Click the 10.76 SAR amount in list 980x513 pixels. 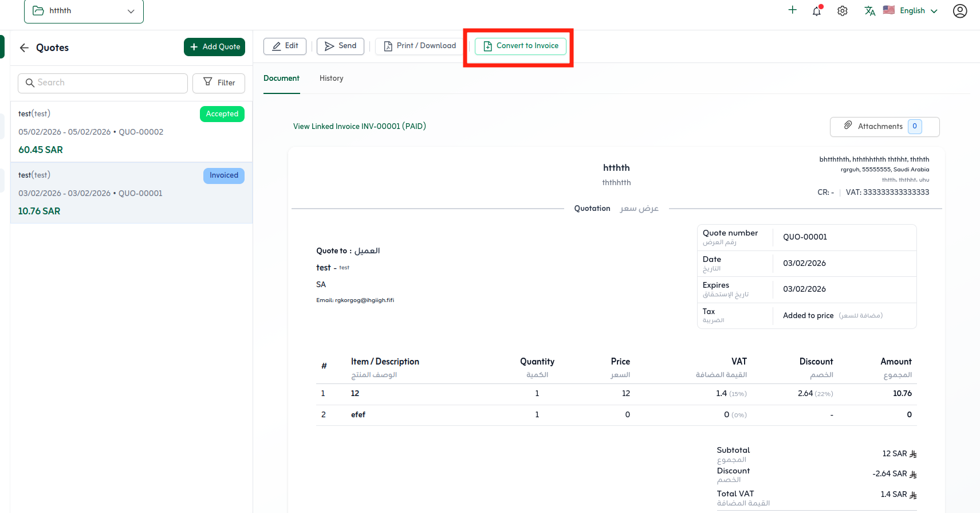click(39, 211)
